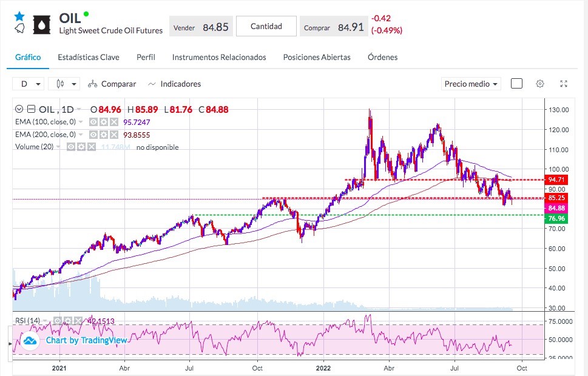
Task: Click the Cantidad quantity field
Action: pos(266,26)
